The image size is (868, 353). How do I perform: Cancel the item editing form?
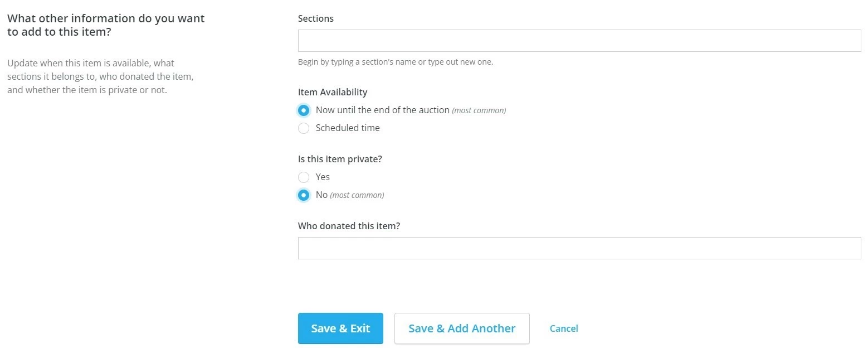[563, 328]
